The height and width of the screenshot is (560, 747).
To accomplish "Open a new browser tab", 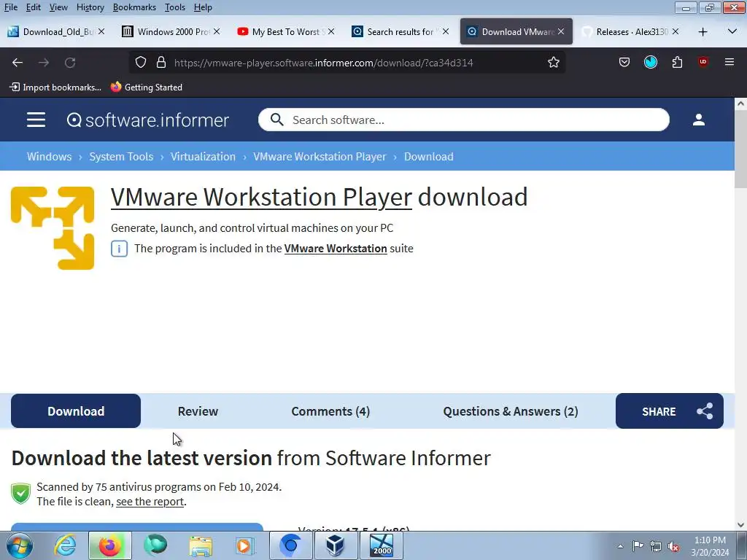I will point(703,32).
